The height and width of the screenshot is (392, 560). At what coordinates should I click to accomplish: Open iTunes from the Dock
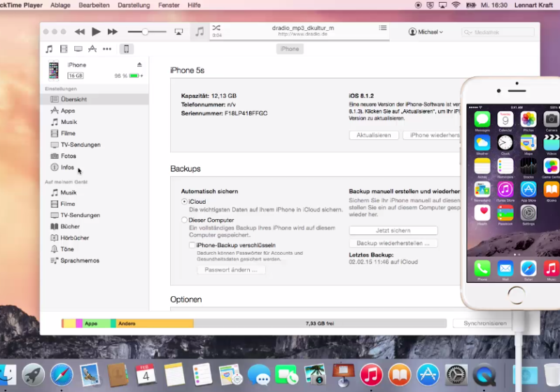372,375
